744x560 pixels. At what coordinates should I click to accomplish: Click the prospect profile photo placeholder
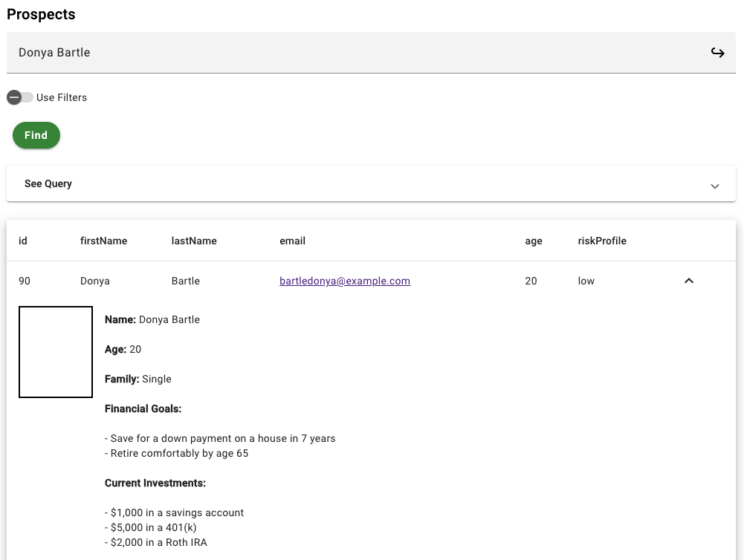pos(56,352)
